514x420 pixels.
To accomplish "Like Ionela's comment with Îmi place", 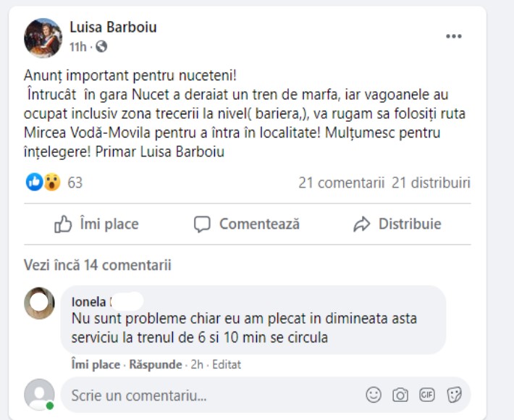I will (96, 365).
